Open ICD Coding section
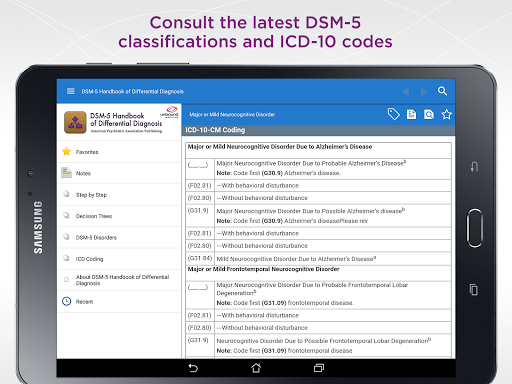This screenshot has width=512, height=384. pos(119,259)
